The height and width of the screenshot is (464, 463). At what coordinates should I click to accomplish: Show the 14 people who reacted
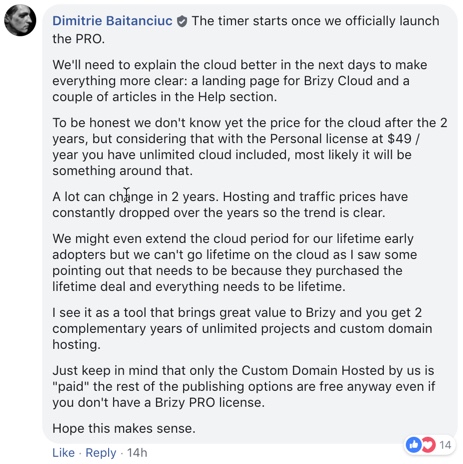(x=445, y=445)
